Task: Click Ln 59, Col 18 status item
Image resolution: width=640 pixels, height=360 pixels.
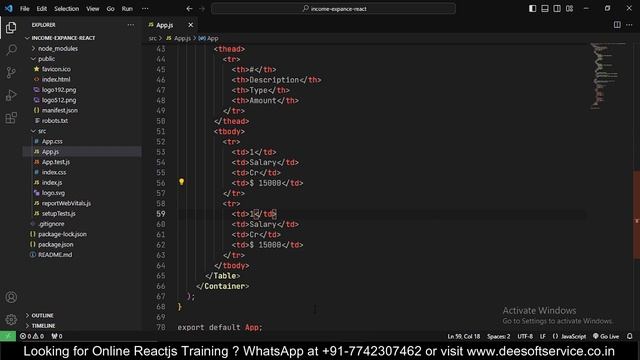Action: (464, 336)
